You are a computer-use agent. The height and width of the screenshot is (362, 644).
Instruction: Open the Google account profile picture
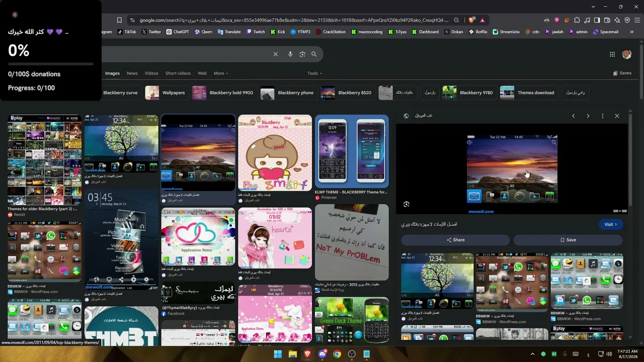coord(627,54)
